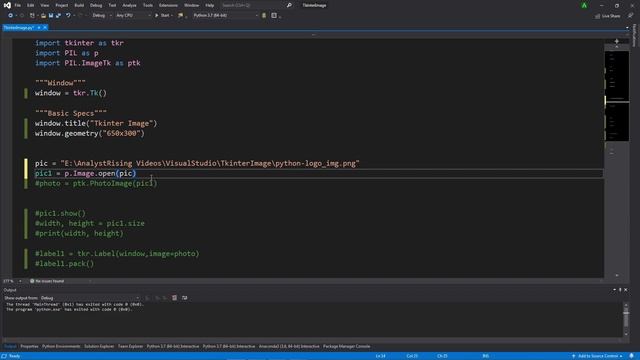This screenshot has height=360, width=640.
Task: Open the View menu
Action: (x=44, y=5)
